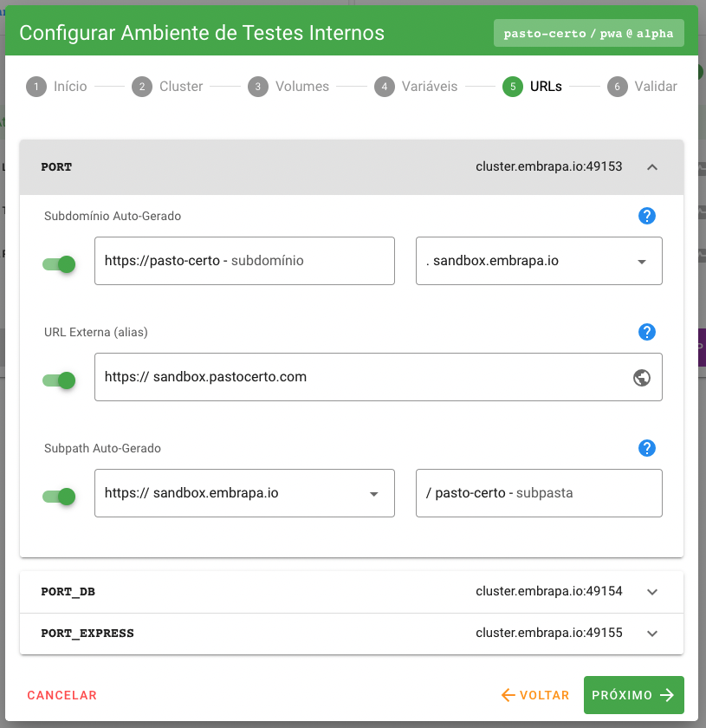
Task: Click the pasto-certo / pwa @ alpha chip
Action: (x=588, y=33)
